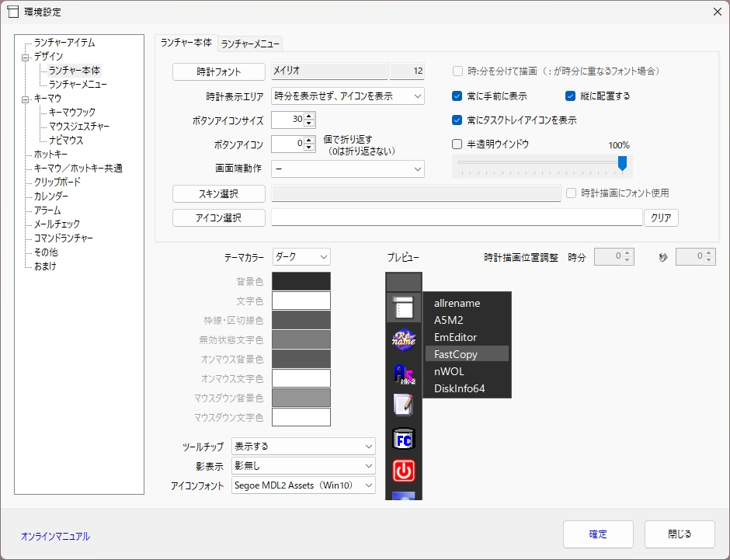
Task: Click the 背景色 color swatch
Action: [x=301, y=281]
